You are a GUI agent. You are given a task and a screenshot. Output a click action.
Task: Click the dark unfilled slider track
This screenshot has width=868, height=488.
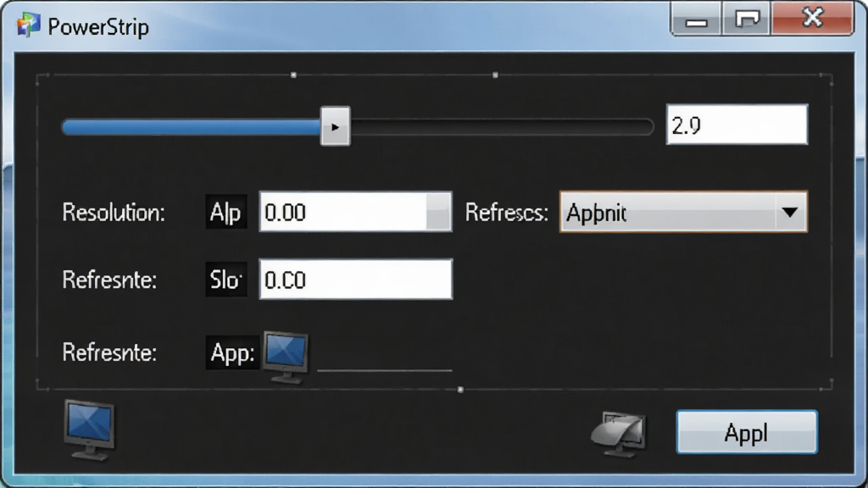[x=502, y=127]
